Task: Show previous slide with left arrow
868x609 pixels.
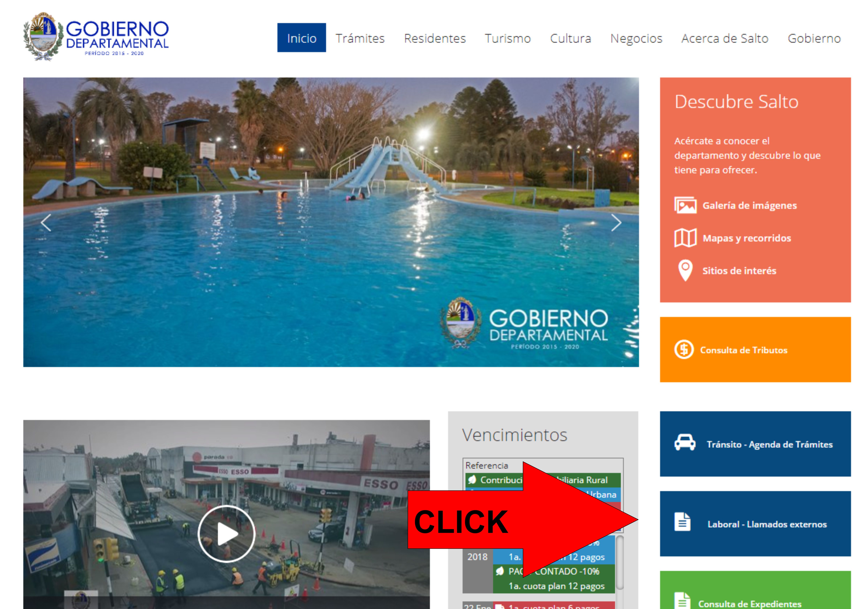Action: (x=46, y=223)
